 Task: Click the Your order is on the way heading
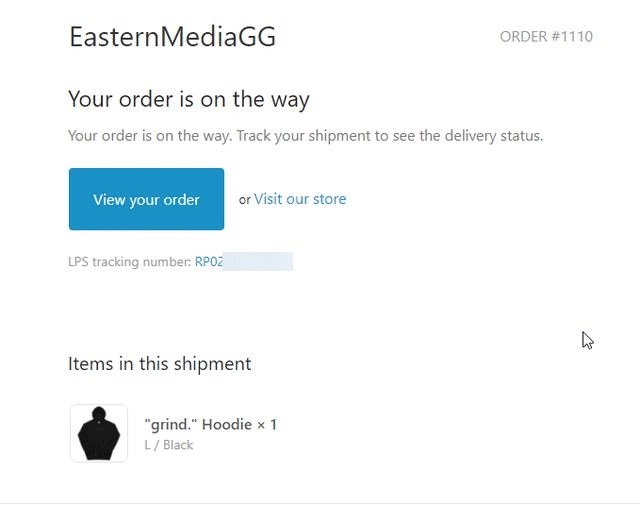189,99
